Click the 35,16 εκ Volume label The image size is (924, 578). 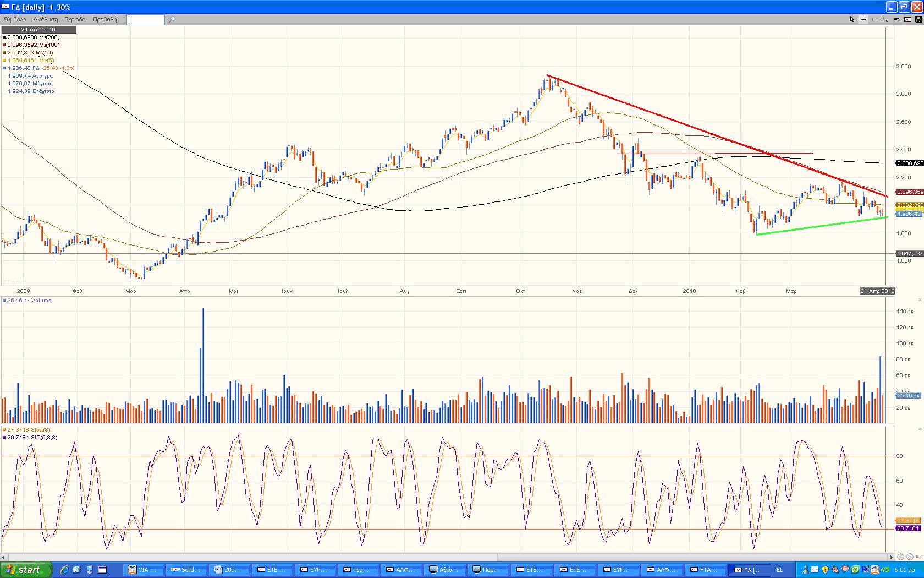[x=28, y=301]
